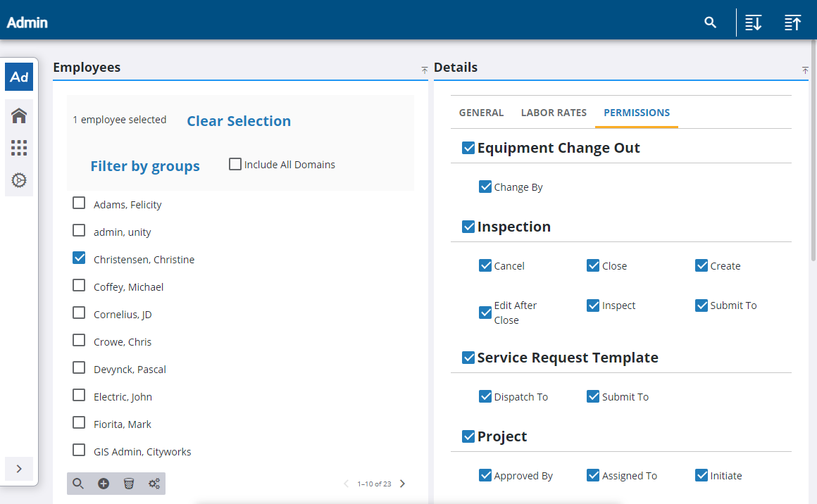This screenshot has height=504, width=817.
Task: Go to next page of employees
Action: (x=403, y=484)
